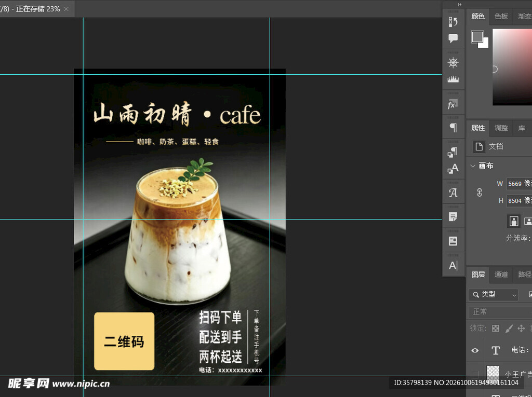Viewport: 532px width, 397px height.
Task: Collapse the 画布 section
Action: 473,166
